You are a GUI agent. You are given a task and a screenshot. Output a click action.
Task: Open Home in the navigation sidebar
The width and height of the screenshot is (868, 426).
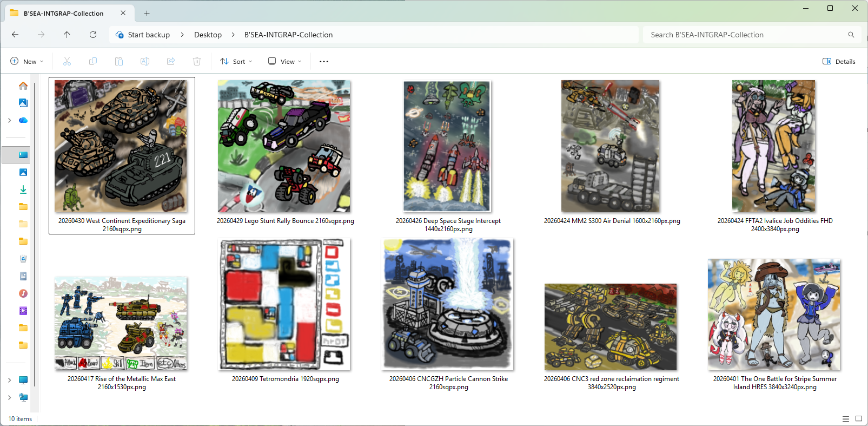coord(23,86)
